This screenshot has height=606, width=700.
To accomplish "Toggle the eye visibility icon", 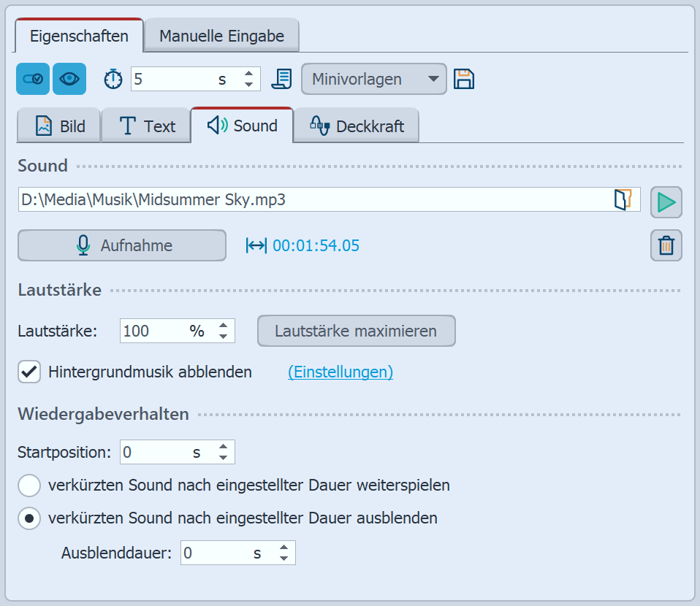I will point(69,79).
